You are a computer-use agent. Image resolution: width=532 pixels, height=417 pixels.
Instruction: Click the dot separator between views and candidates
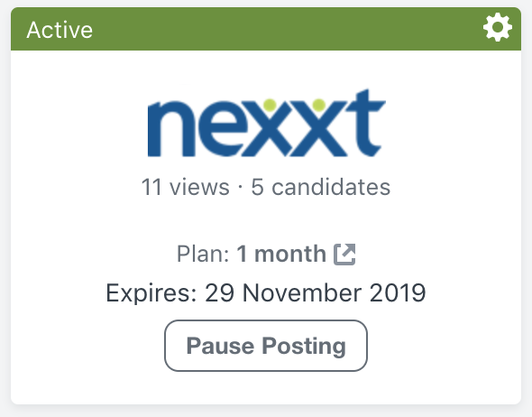[240, 187]
